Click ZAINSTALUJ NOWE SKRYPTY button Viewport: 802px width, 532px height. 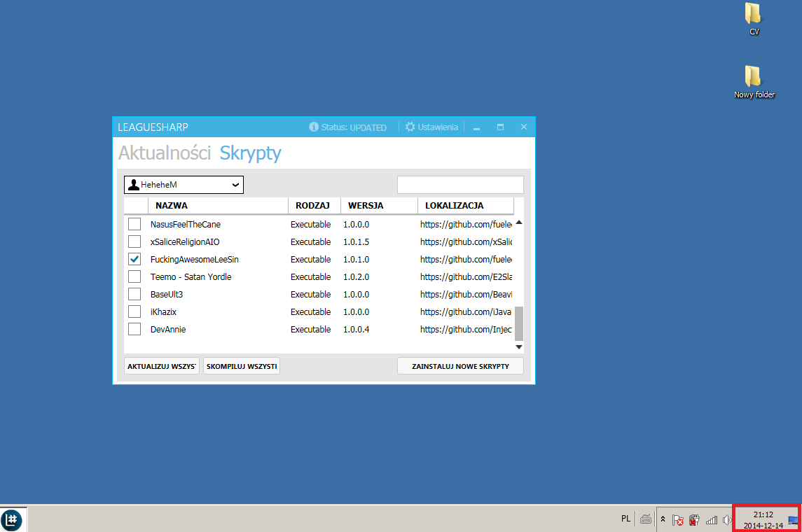(460, 366)
